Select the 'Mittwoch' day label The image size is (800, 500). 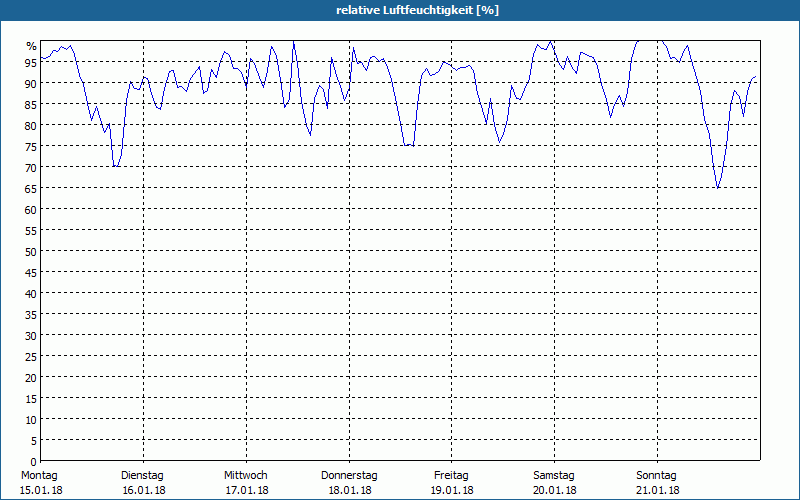(245, 476)
